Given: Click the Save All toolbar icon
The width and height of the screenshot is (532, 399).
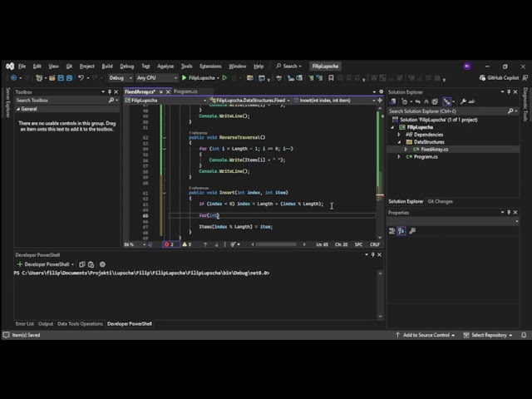Looking at the screenshot, I should (x=69, y=78).
